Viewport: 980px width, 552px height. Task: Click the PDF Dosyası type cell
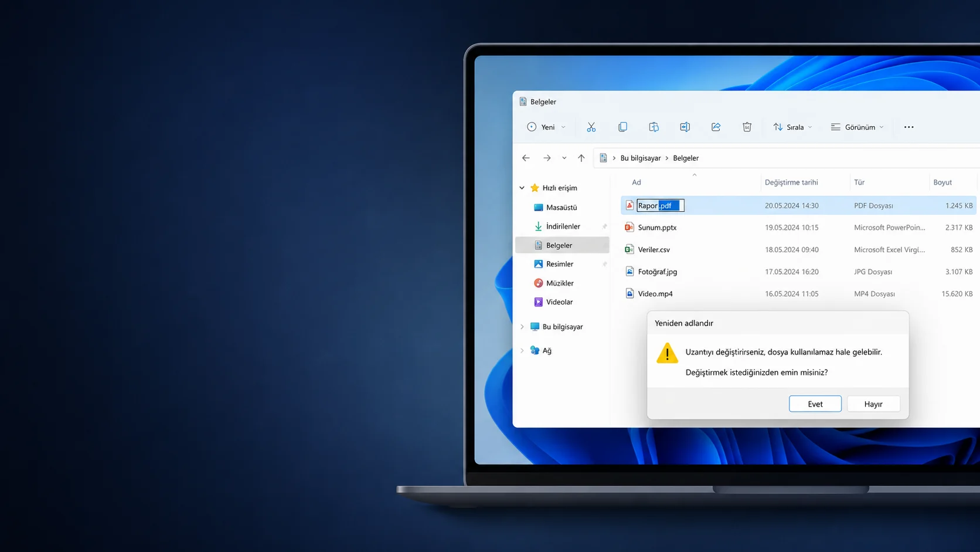click(x=874, y=205)
